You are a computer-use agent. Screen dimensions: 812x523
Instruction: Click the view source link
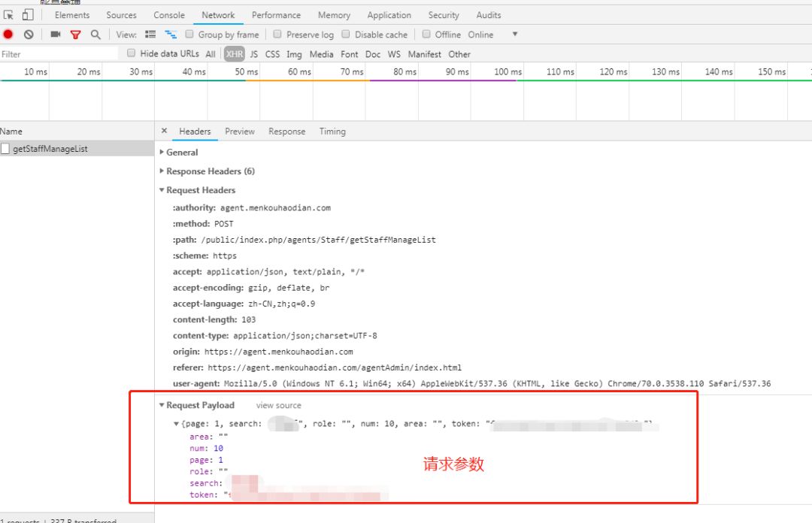click(278, 406)
